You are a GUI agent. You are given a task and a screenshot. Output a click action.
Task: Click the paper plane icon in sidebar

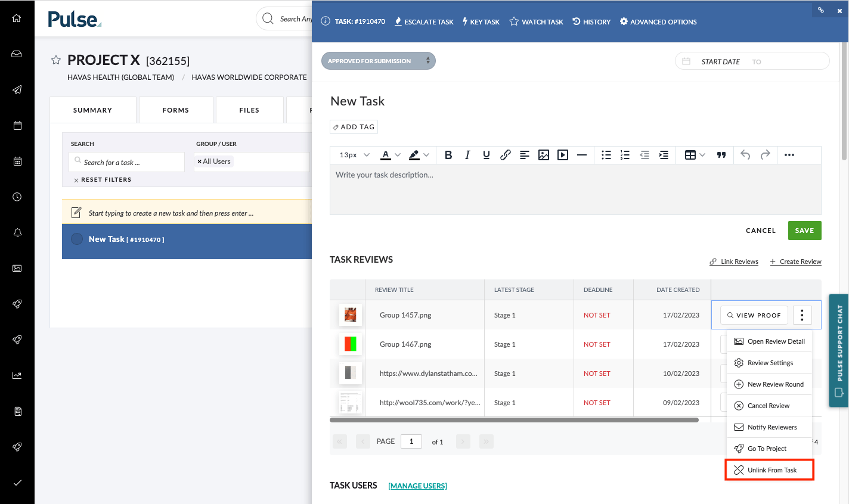pyautogui.click(x=17, y=89)
